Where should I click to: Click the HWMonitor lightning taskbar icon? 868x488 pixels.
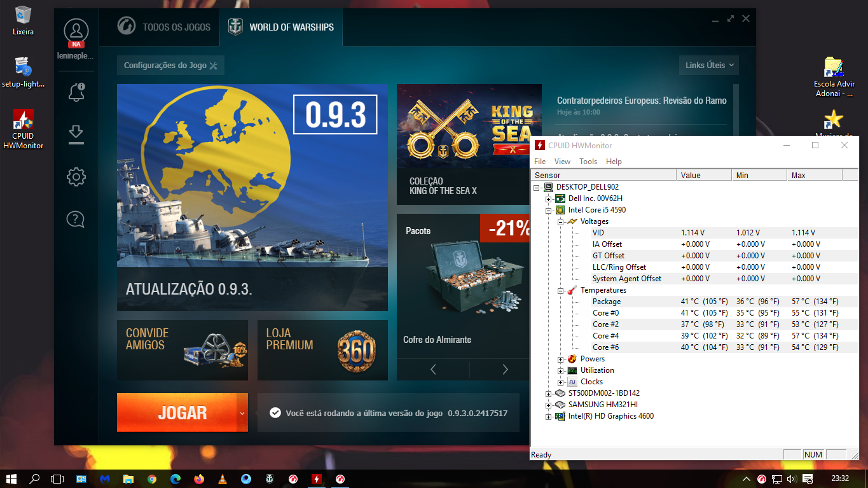(317, 478)
